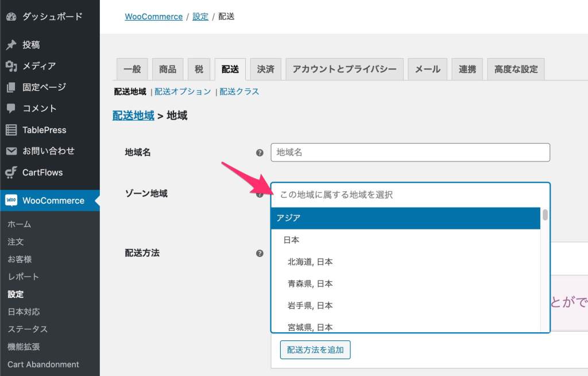Screen dimensions: 588x376
Task: Click the TablePress table icon
Action: [11, 130]
